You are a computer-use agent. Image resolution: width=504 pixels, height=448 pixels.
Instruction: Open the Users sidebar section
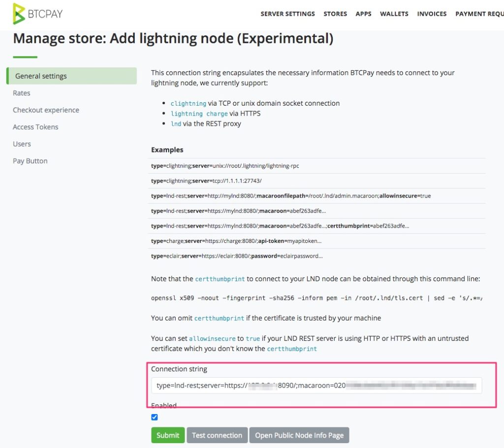(x=22, y=144)
